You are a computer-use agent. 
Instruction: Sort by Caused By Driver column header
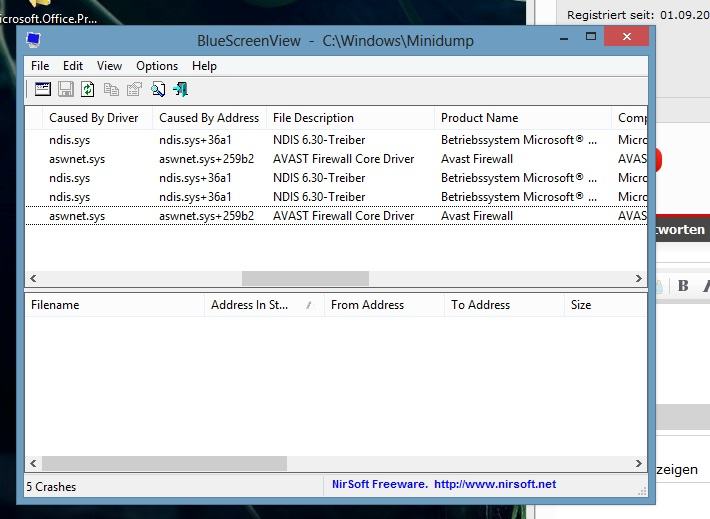98,118
